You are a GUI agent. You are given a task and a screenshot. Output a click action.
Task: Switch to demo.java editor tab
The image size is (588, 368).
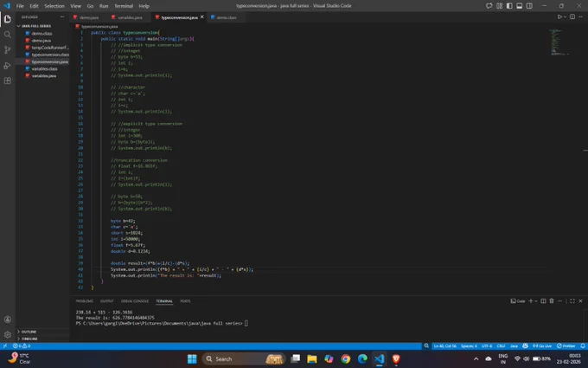(x=89, y=17)
